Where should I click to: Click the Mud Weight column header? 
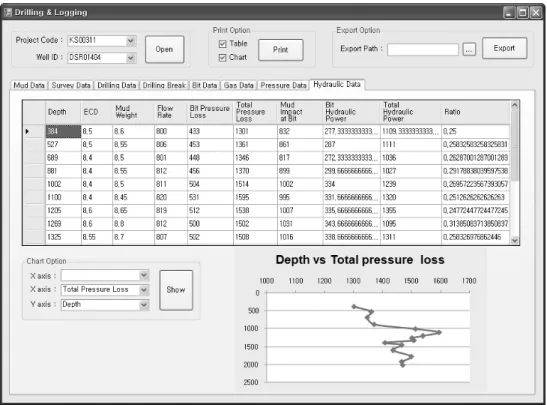(133, 112)
